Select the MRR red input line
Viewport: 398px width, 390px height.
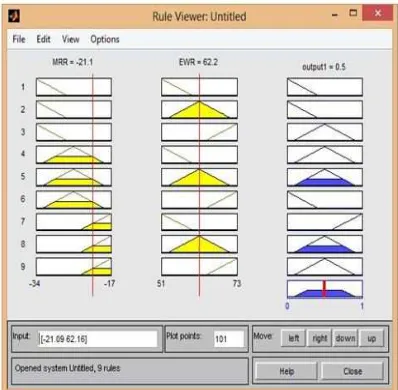93,185
